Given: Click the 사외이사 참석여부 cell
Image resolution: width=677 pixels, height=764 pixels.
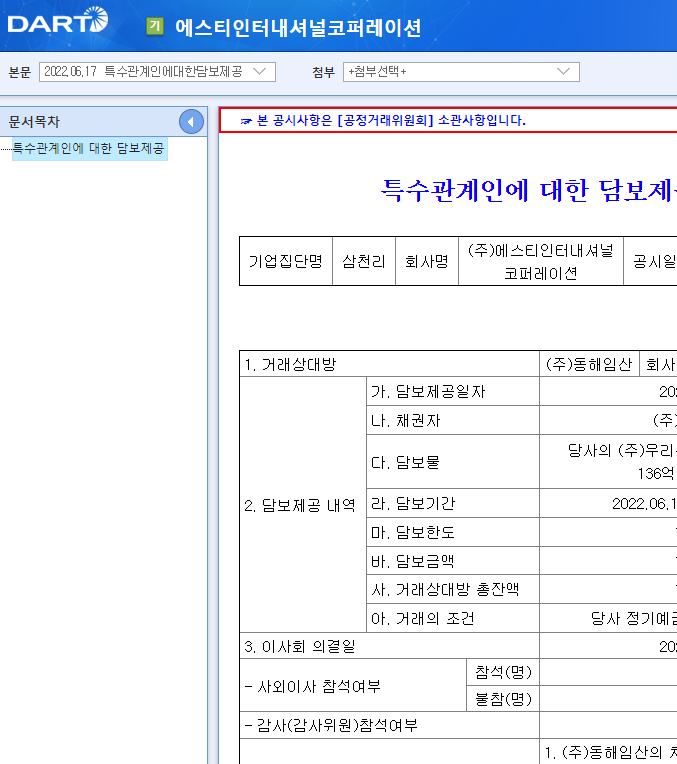Looking at the screenshot, I should pyautogui.click(x=353, y=686).
